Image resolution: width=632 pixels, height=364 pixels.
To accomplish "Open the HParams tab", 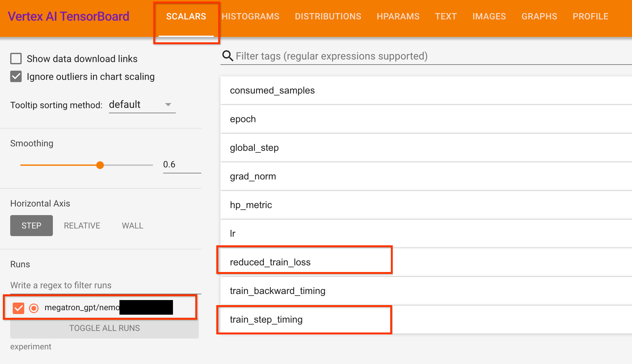I will (398, 17).
